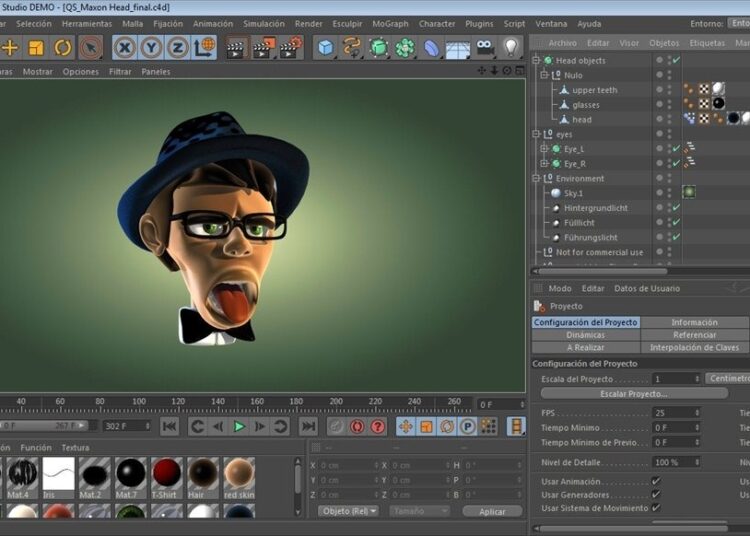Viewport: 750px width, 536px height.
Task: Add a cube primitive object
Action: [x=326, y=48]
